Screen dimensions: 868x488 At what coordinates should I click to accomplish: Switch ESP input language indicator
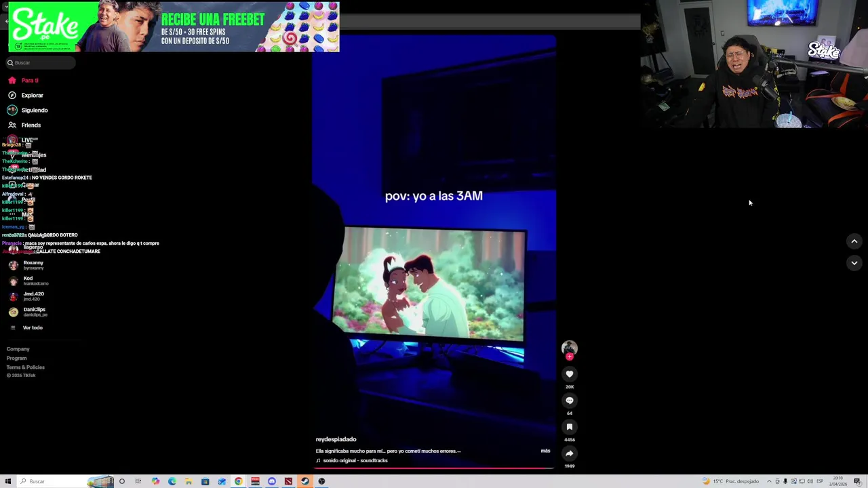point(820,481)
